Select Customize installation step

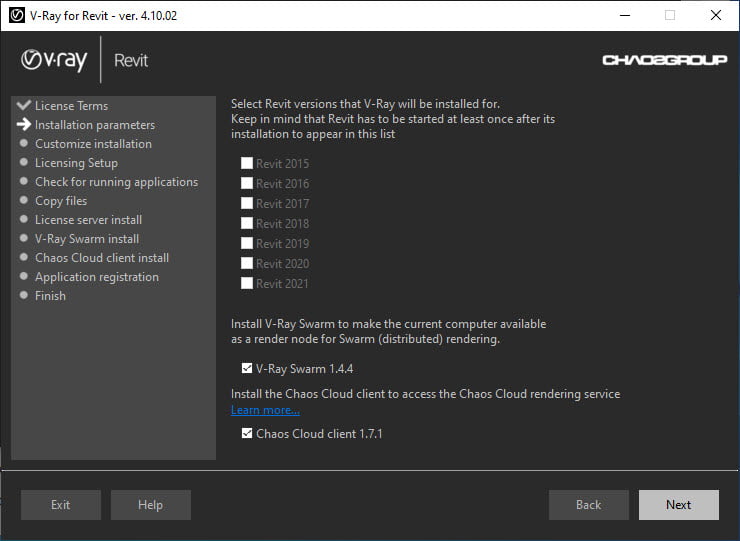[93, 144]
